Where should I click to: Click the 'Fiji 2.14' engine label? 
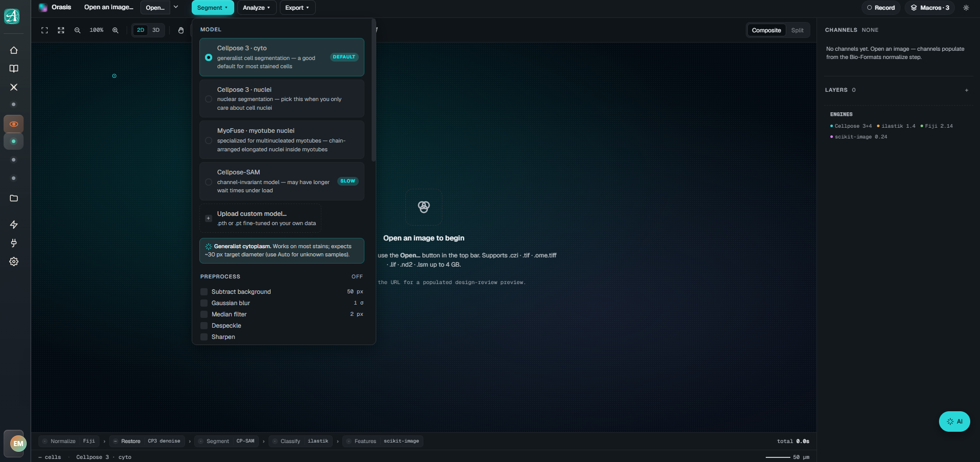[x=936, y=126]
